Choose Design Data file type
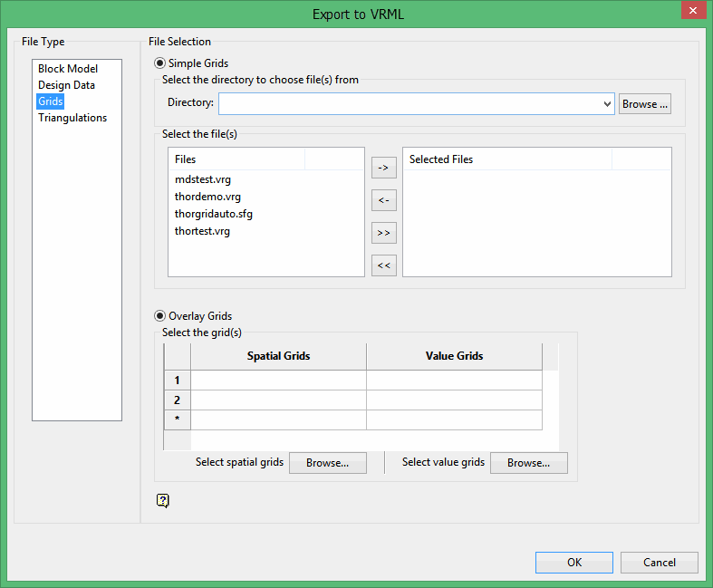 tap(66, 85)
